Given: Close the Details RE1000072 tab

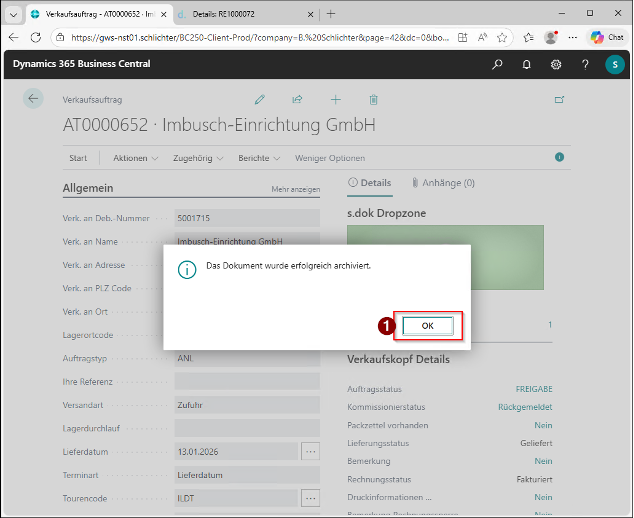Looking at the screenshot, I should (311, 14).
